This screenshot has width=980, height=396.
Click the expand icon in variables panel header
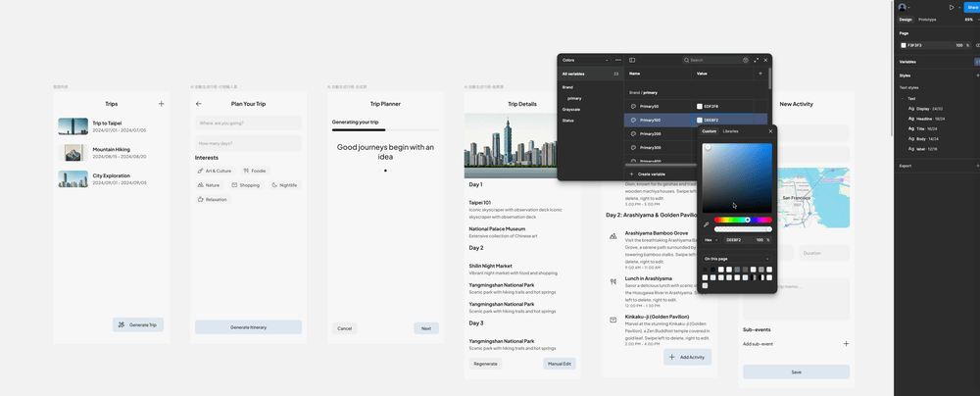coord(757,60)
